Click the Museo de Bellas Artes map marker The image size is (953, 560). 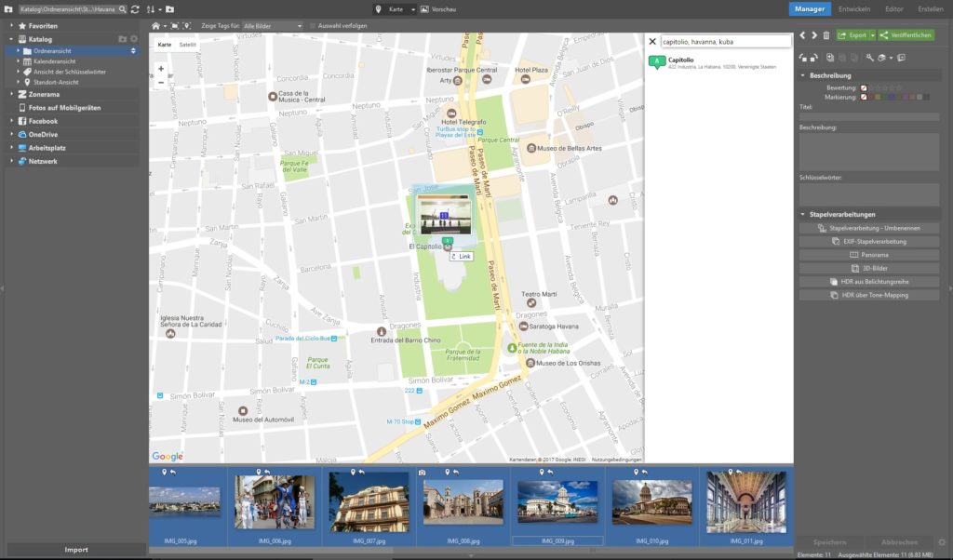tap(530, 148)
